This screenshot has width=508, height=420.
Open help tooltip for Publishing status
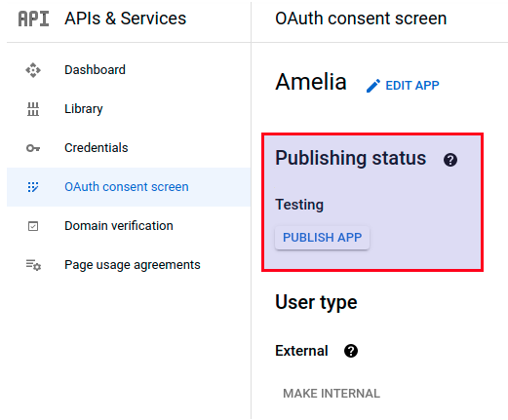[450, 160]
